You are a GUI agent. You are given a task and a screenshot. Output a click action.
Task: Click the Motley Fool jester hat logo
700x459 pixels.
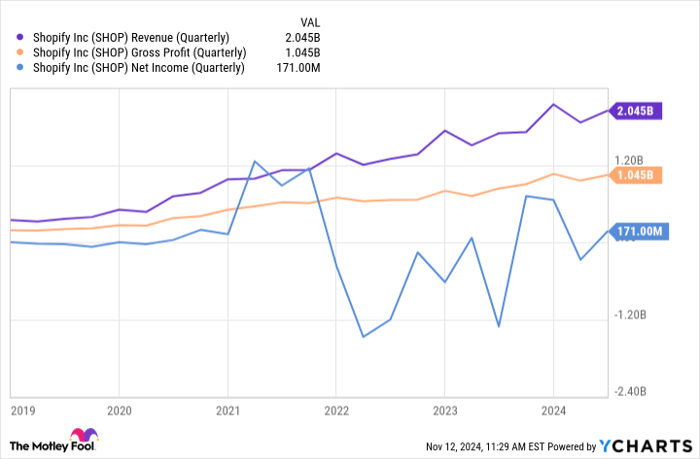(84, 436)
